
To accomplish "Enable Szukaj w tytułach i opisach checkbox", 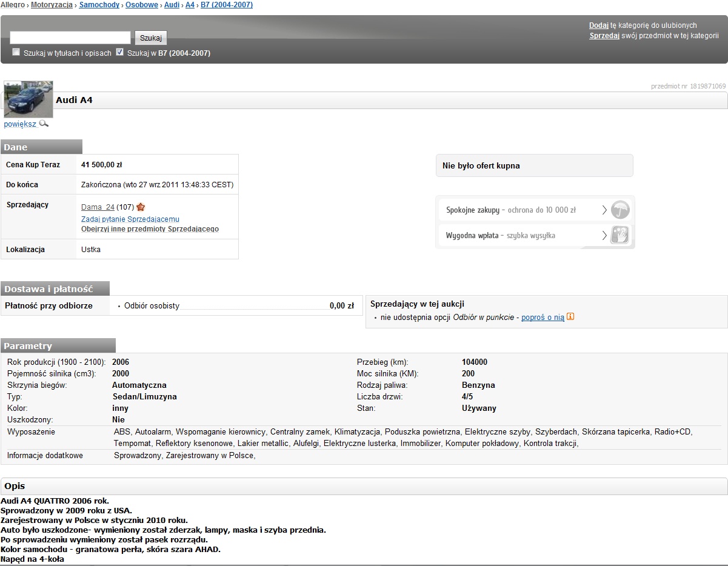I will [16, 52].
